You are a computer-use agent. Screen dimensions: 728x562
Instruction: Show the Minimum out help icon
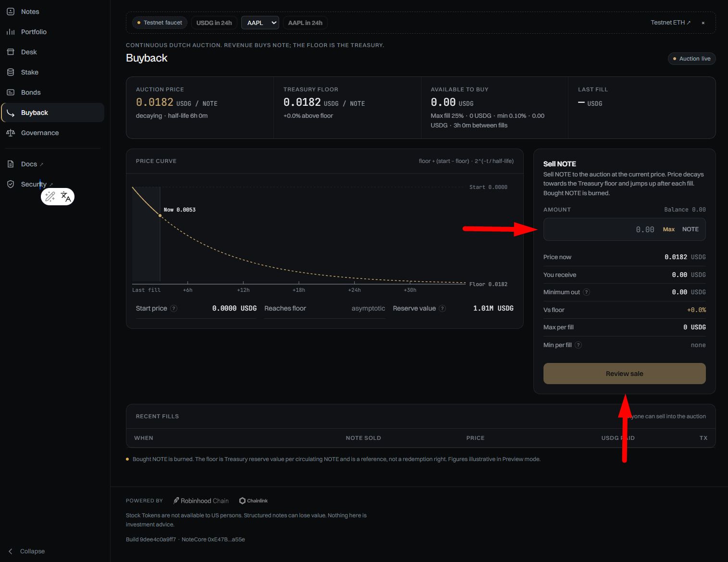click(586, 292)
